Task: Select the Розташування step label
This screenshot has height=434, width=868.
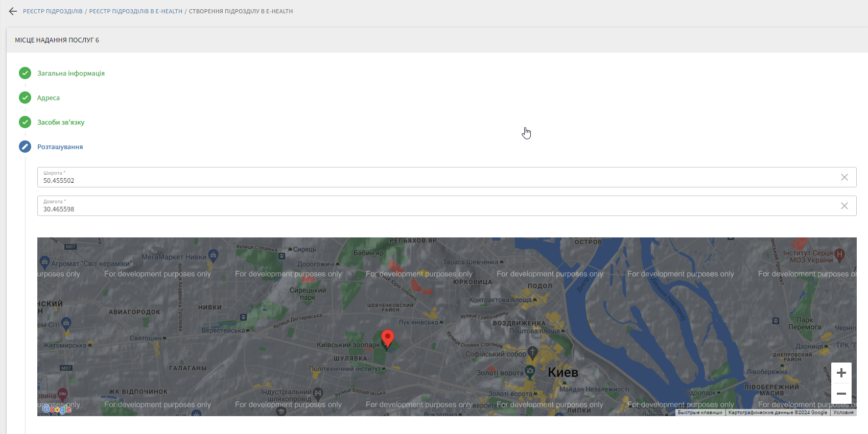Action: (60, 147)
